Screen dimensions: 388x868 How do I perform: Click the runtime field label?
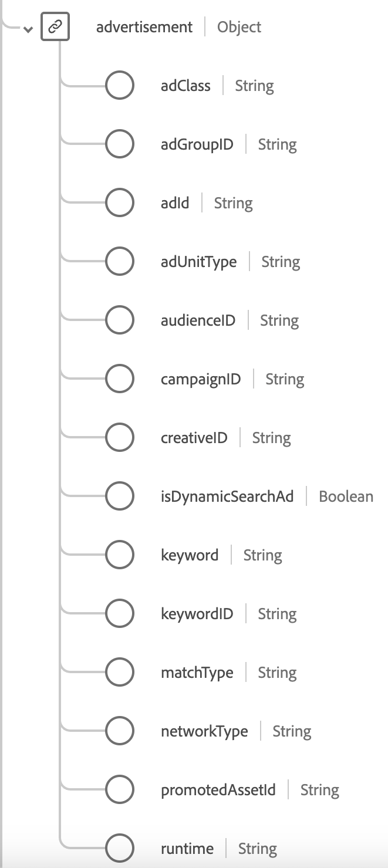point(187,849)
